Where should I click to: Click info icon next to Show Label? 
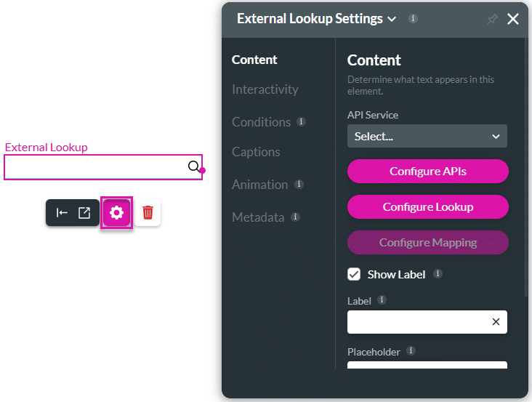point(438,273)
